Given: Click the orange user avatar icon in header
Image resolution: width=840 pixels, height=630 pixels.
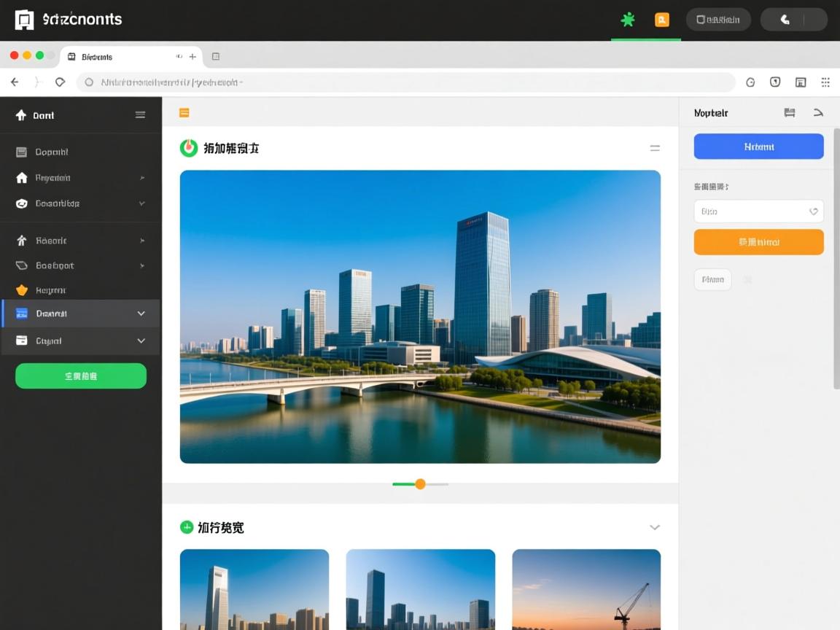Looking at the screenshot, I should [x=661, y=20].
